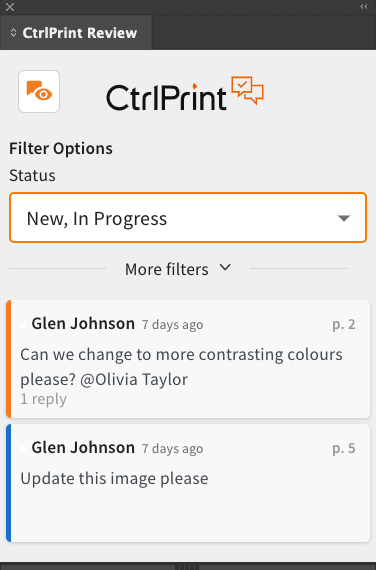Select the New, In Progress status field
Image resolution: width=376 pixels, height=570 pixels.
tap(188, 217)
